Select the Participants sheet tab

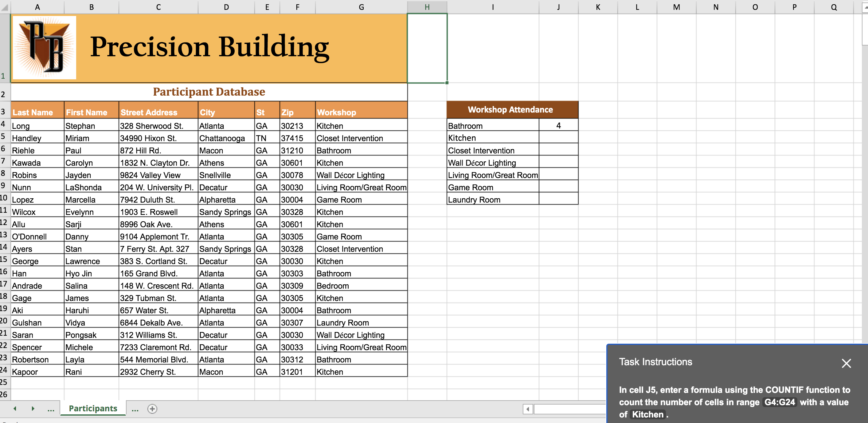(93, 409)
